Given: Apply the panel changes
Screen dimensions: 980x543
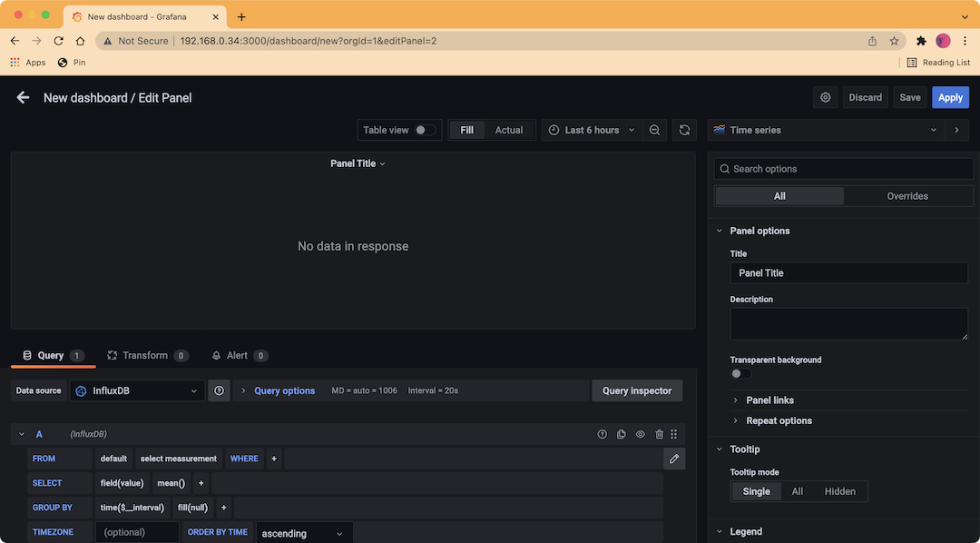Looking at the screenshot, I should coord(950,97).
